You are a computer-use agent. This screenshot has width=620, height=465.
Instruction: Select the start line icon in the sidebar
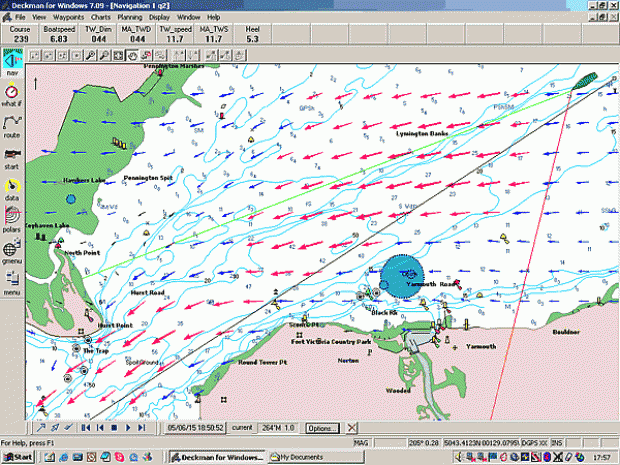click(12, 157)
